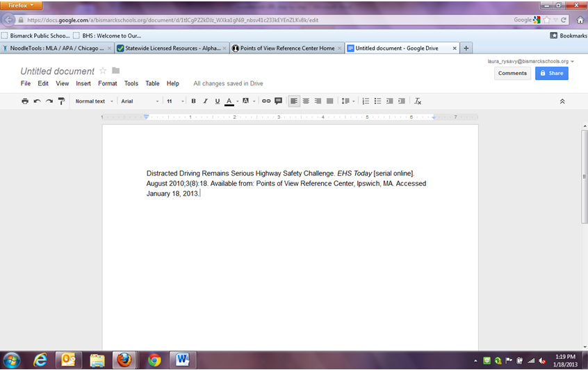Open the text color picker
The height and width of the screenshot is (370, 588).
231,101
